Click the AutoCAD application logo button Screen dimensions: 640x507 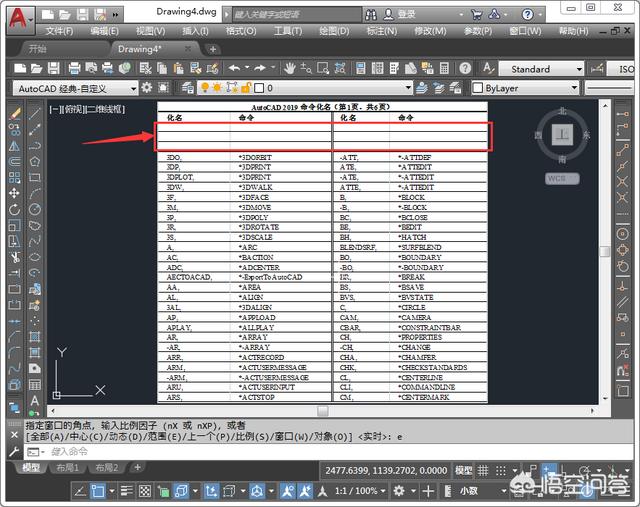18,18
